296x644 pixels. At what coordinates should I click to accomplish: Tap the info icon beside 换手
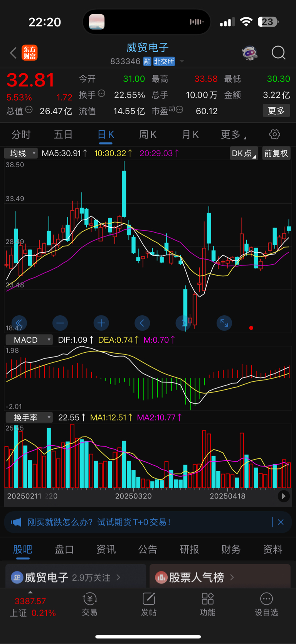click(x=101, y=93)
